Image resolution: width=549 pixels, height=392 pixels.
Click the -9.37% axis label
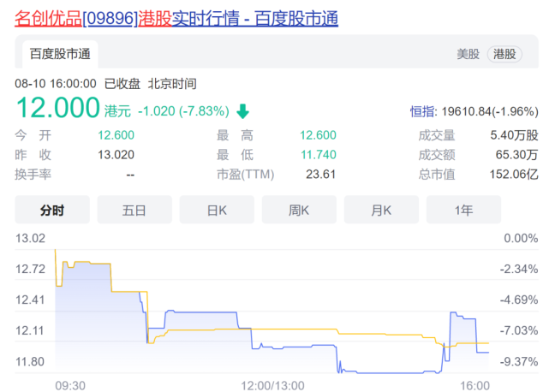coord(519,362)
